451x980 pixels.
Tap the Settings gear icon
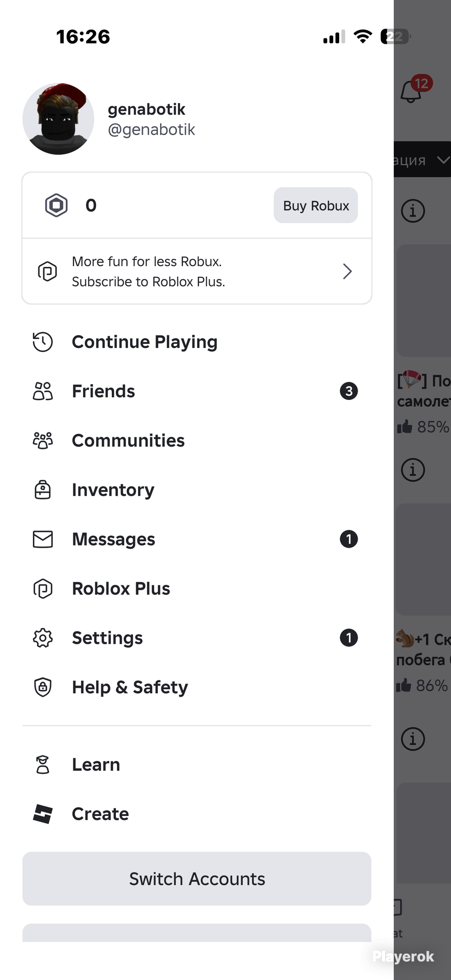point(43,638)
